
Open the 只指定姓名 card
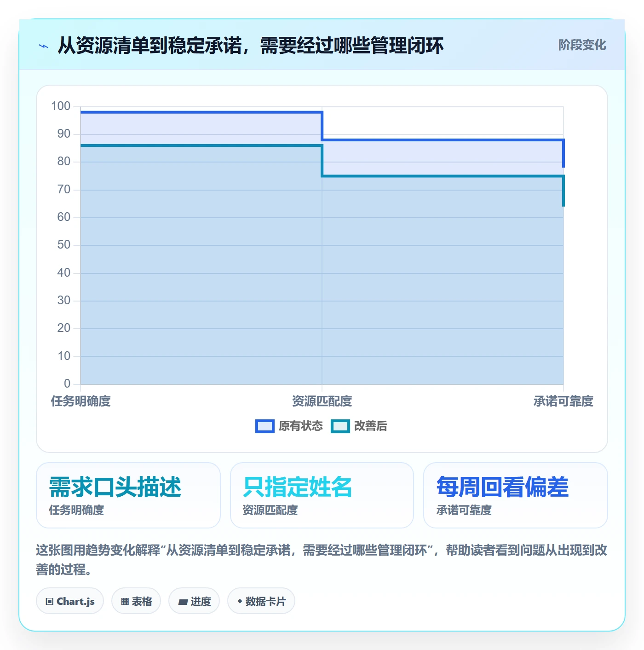tap(322, 495)
